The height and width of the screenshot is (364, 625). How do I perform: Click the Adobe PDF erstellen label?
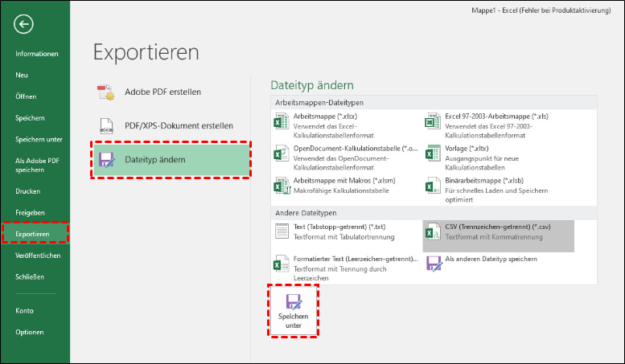(x=162, y=92)
